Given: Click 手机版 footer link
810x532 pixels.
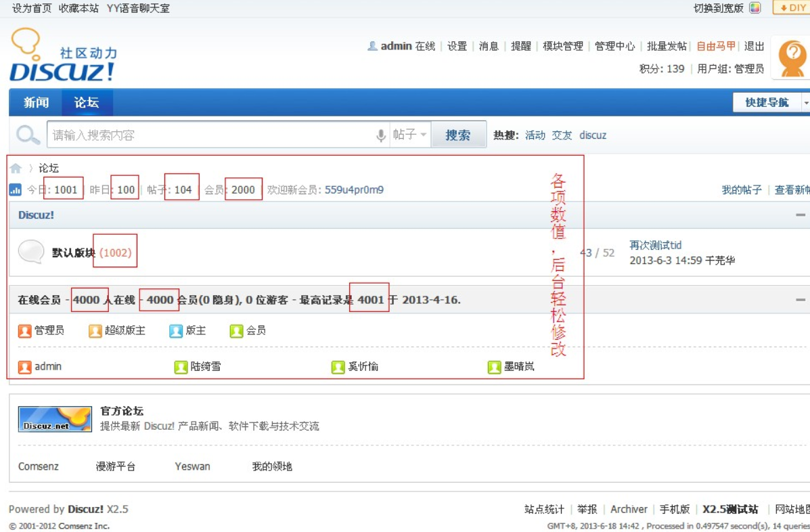Looking at the screenshot, I should [x=675, y=510].
